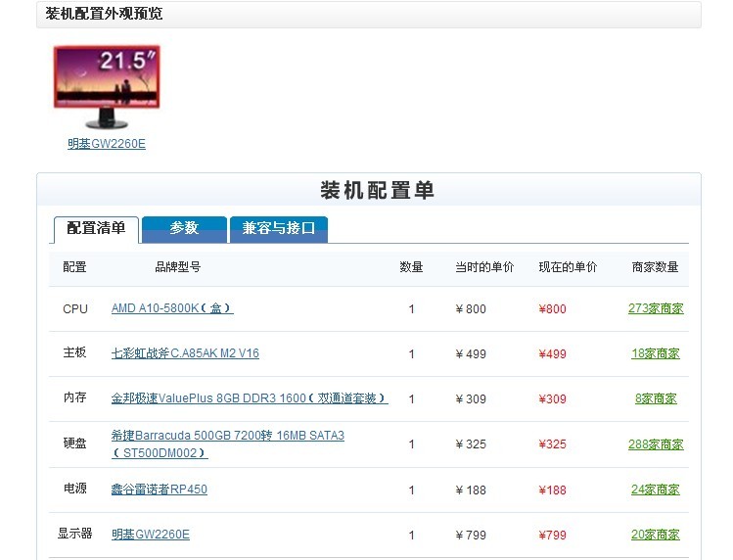Click the black ¥ 800 original price

471,308
